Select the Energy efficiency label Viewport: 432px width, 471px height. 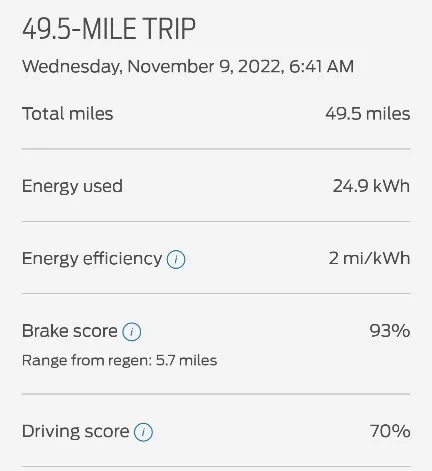tap(92, 259)
